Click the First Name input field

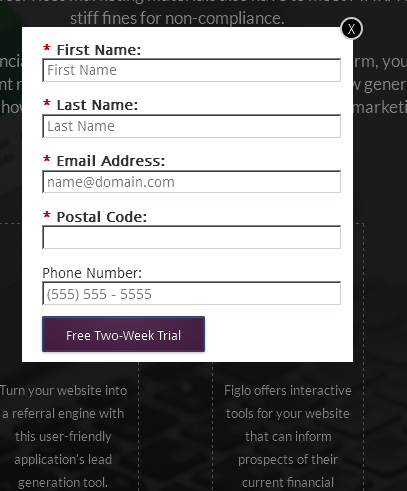click(191, 70)
